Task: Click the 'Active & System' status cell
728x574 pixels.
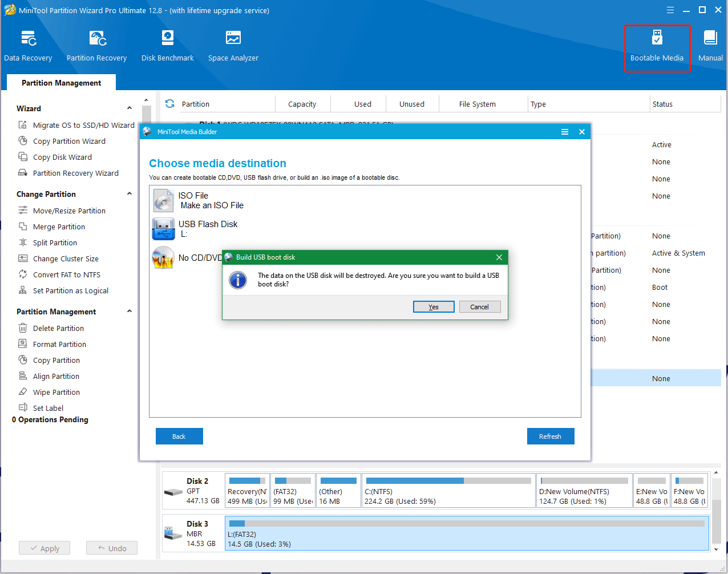Action: pyautogui.click(x=678, y=253)
